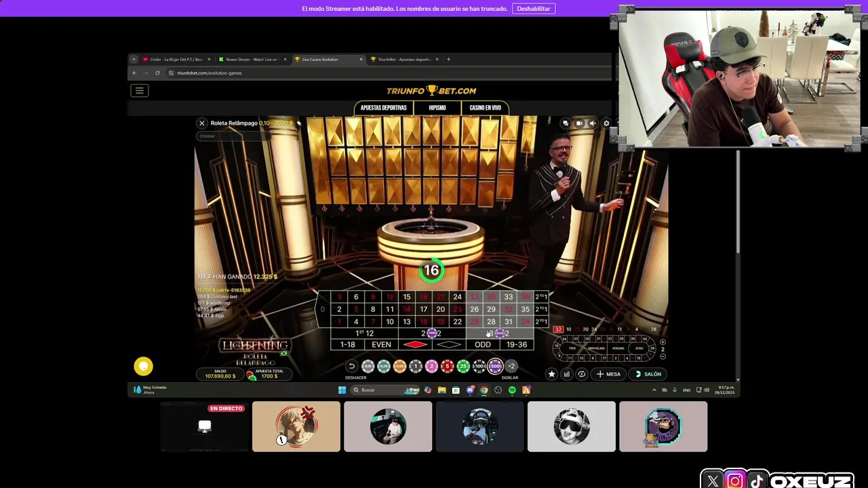The height and width of the screenshot is (488, 868).
Task: Bet on the 3rd 12 dozen
Action: [x=499, y=333]
